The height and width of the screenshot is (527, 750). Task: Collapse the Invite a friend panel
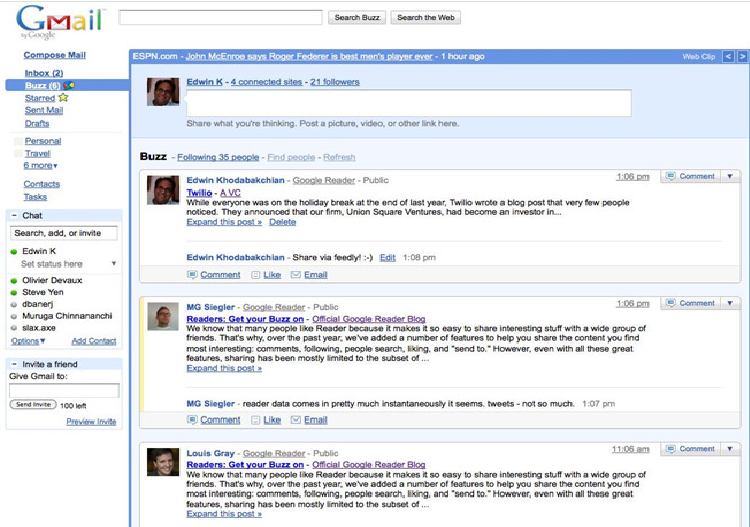pos(13,364)
